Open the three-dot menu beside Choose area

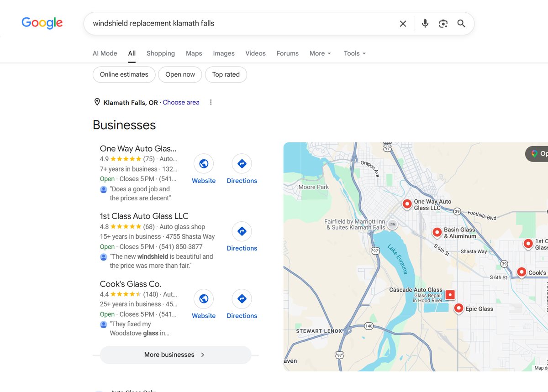point(211,102)
